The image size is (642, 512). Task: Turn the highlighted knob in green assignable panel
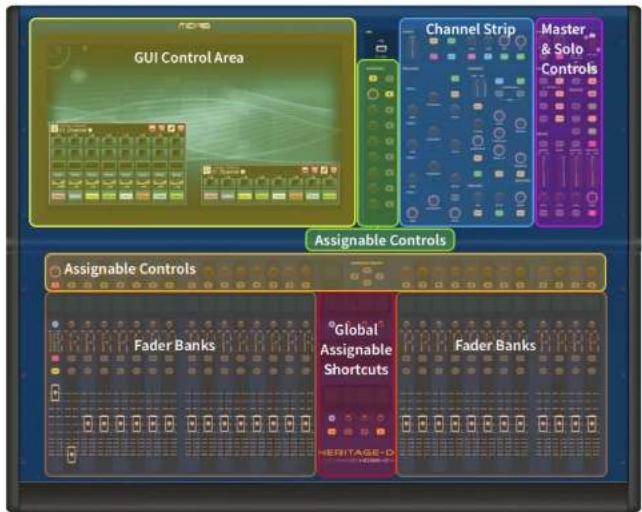(x=373, y=94)
